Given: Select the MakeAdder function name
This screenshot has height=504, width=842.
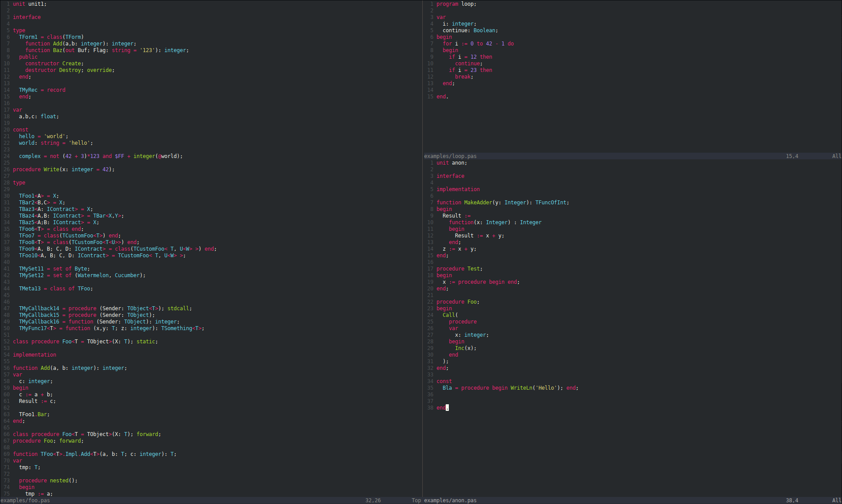Looking at the screenshot, I should (478, 203).
